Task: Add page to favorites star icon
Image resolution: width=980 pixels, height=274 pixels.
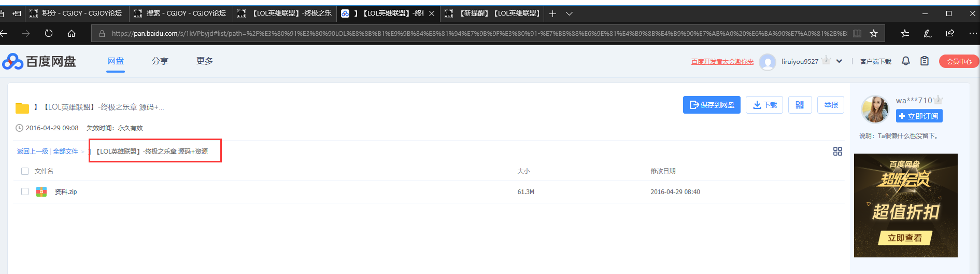Action: [x=874, y=33]
